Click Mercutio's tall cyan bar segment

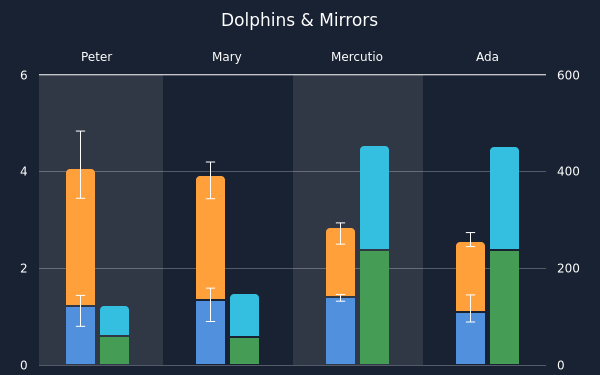tap(375, 197)
